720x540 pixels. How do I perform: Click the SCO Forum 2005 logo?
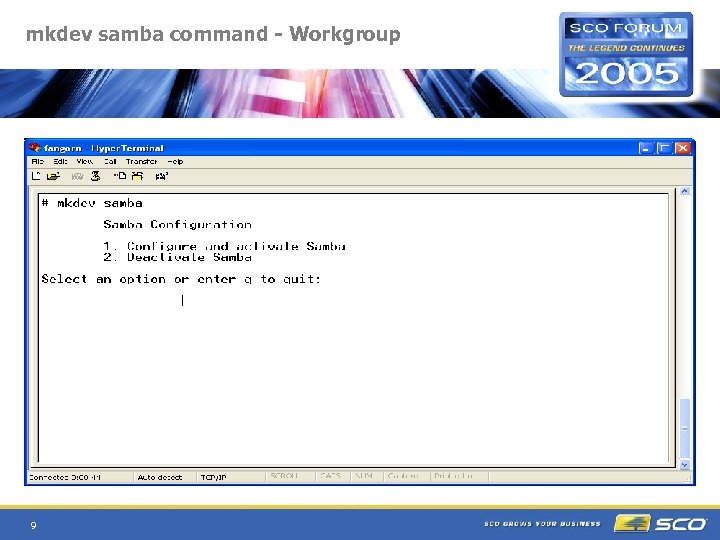click(x=626, y=55)
